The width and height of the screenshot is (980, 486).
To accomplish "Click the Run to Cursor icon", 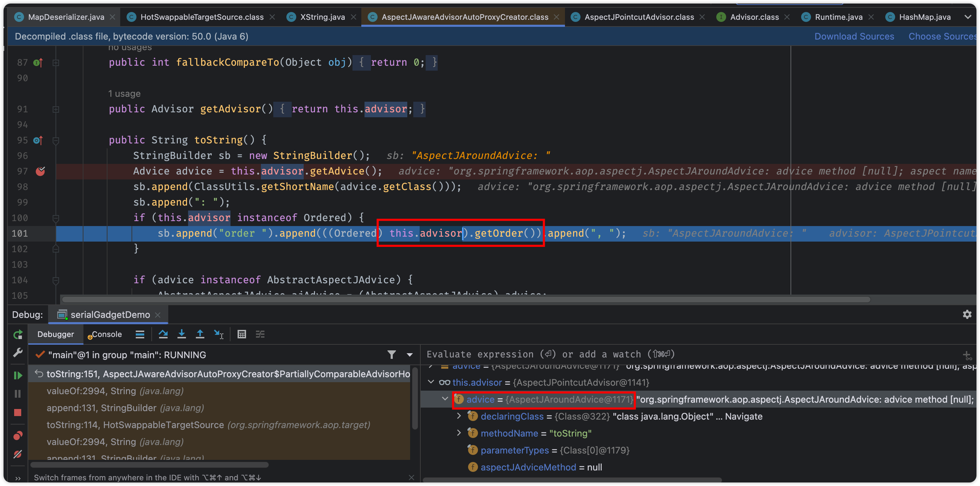I will [219, 334].
